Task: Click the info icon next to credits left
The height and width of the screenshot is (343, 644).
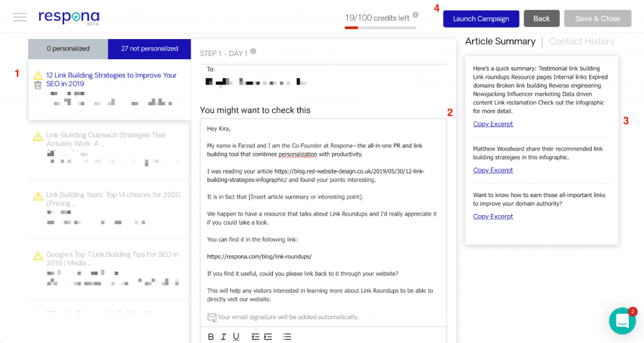Action: tap(415, 14)
